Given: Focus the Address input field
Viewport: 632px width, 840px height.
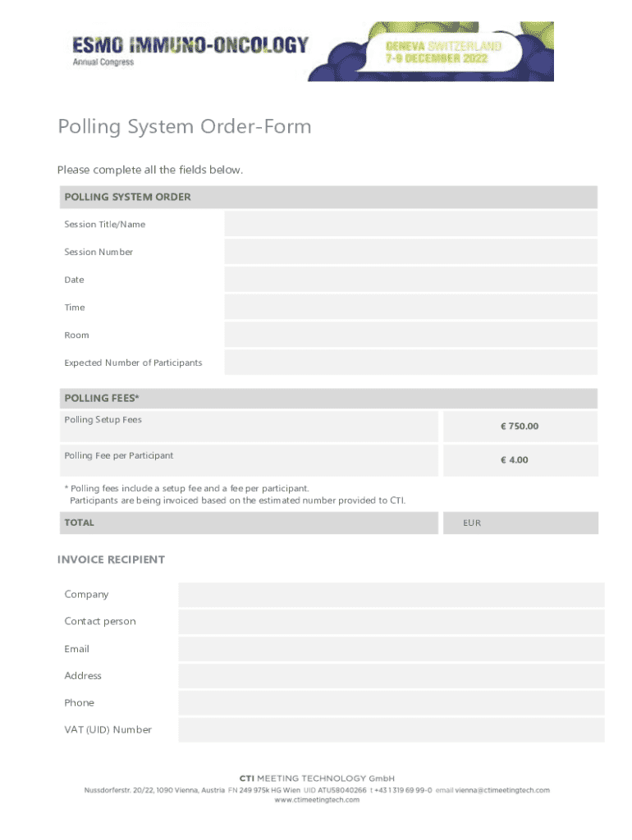Looking at the screenshot, I should click(x=391, y=676).
